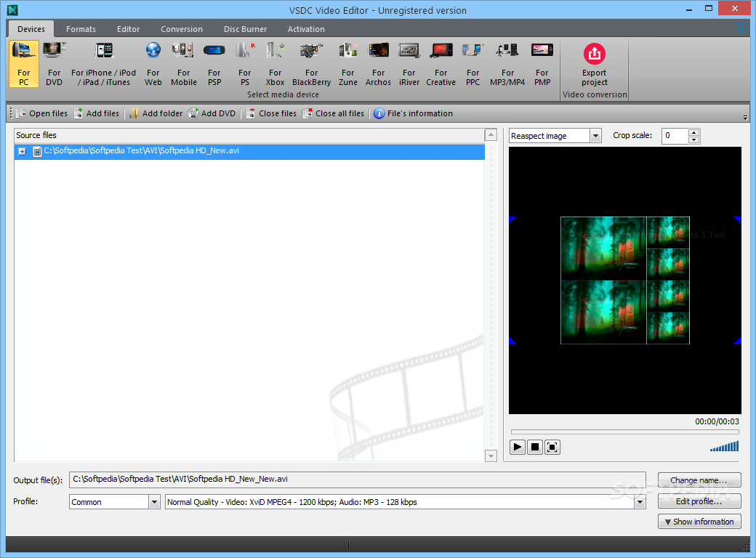Image resolution: width=756 pixels, height=558 pixels.
Task: Click the Close files toolbar item
Action: (271, 113)
